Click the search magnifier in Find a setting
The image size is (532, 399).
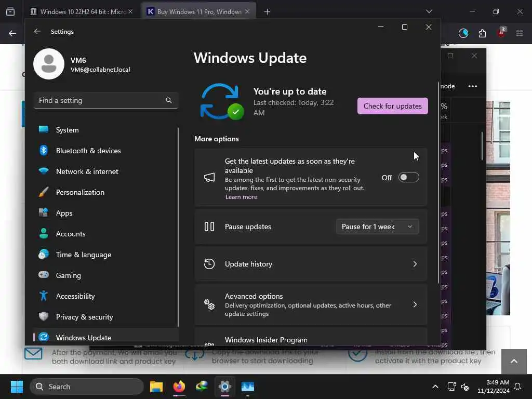169,100
